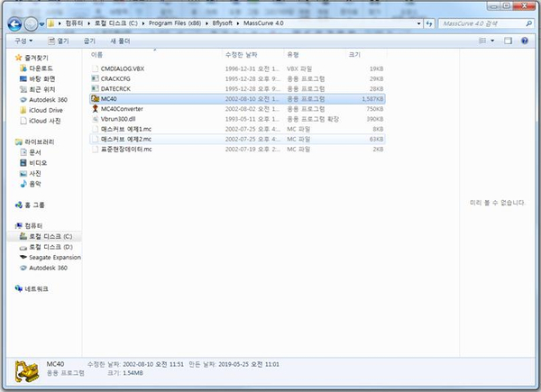Screen dimensions: 541x392
Task: Open help with the question mark icon
Action: (525, 41)
